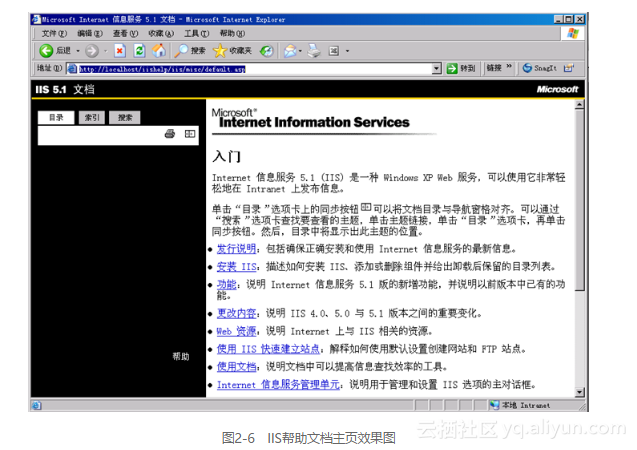Click the content pane scroll up arrow

coord(580,105)
